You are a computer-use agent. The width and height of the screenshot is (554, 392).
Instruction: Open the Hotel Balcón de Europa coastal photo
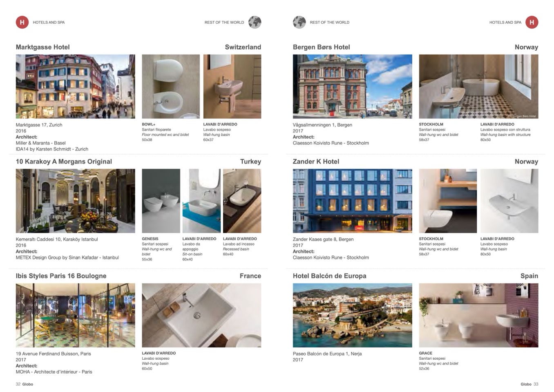pyautogui.click(x=352, y=316)
